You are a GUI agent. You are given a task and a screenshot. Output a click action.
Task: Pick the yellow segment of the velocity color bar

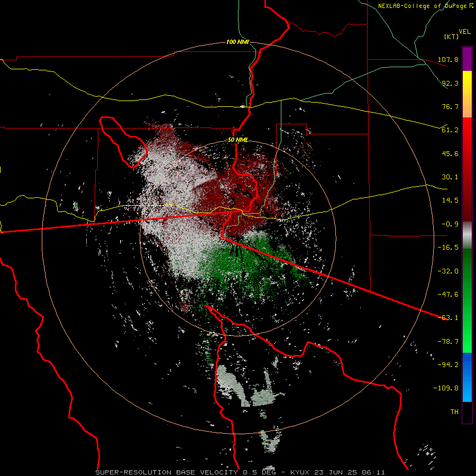point(467,83)
